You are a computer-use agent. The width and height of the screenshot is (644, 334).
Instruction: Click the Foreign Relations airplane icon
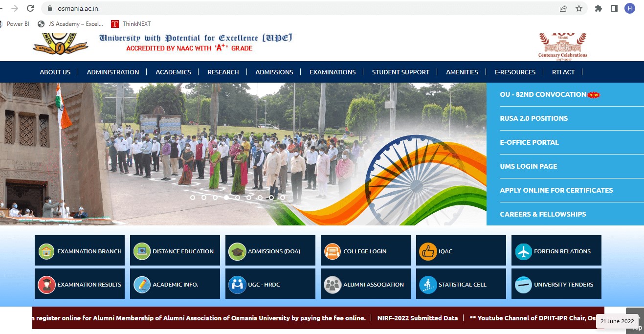pyautogui.click(x=523, y=251)
